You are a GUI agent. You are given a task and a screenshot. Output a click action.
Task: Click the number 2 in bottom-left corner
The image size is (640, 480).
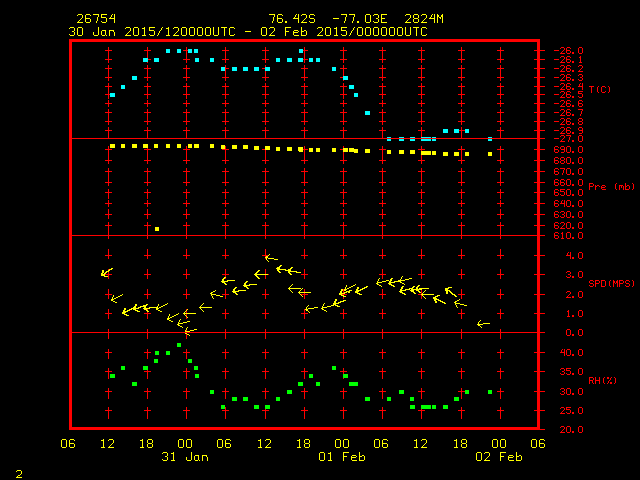[19, 472]
